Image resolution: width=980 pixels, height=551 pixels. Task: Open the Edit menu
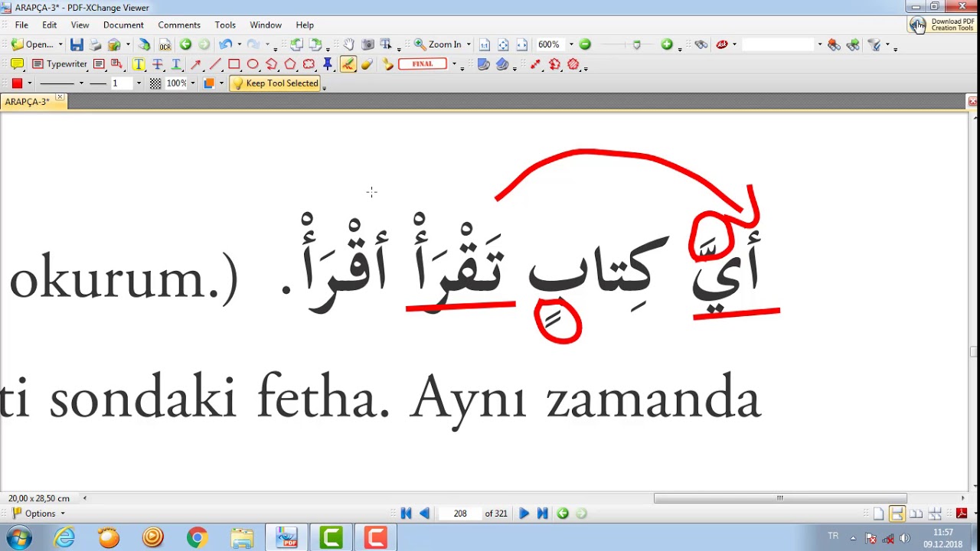click(49, 24)
